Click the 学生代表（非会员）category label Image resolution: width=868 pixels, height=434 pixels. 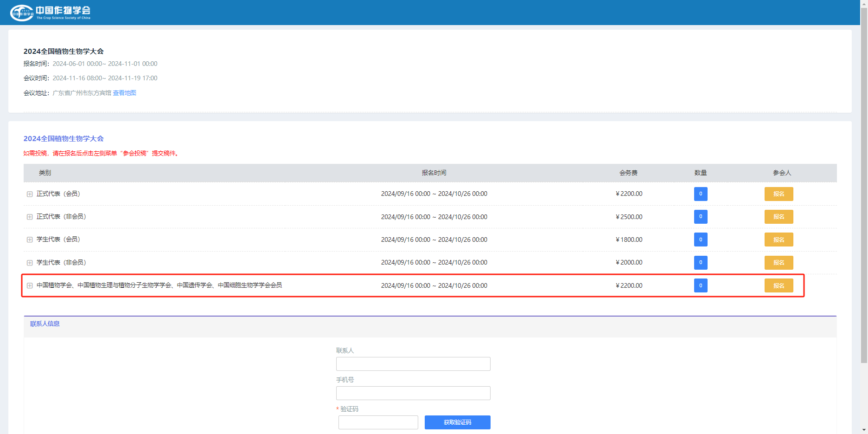tap(61, 262)
